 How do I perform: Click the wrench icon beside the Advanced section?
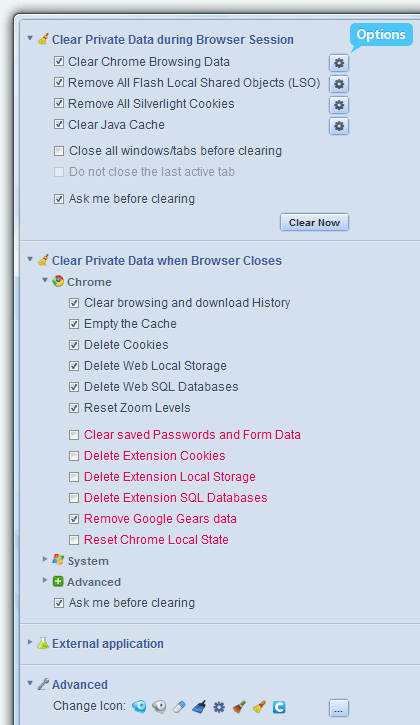tap(43, 684)
